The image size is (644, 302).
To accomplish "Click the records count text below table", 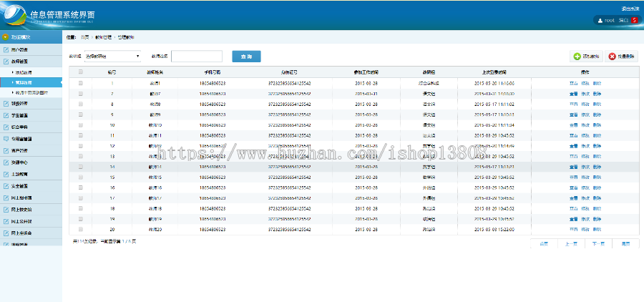I will pos(104,242).
